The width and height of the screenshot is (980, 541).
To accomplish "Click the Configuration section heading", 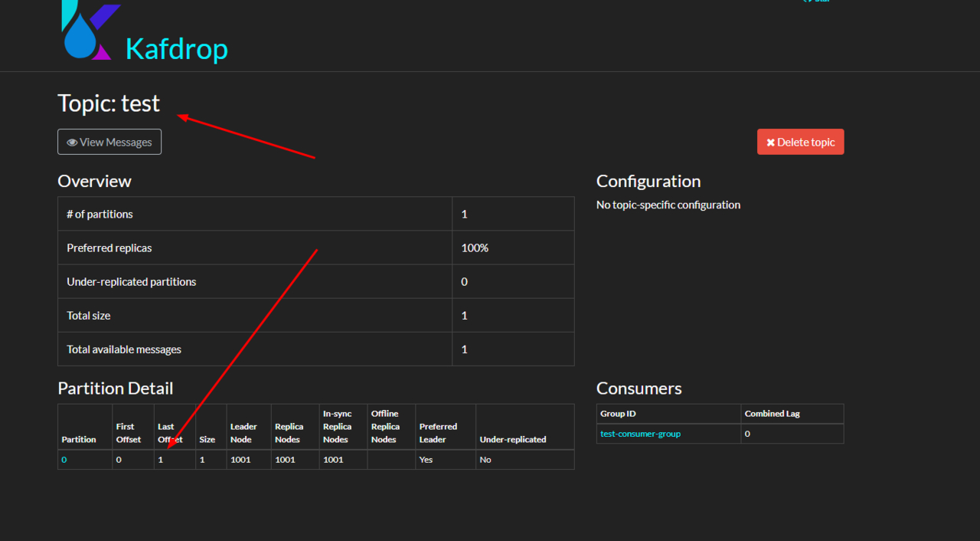I will 648,182.
